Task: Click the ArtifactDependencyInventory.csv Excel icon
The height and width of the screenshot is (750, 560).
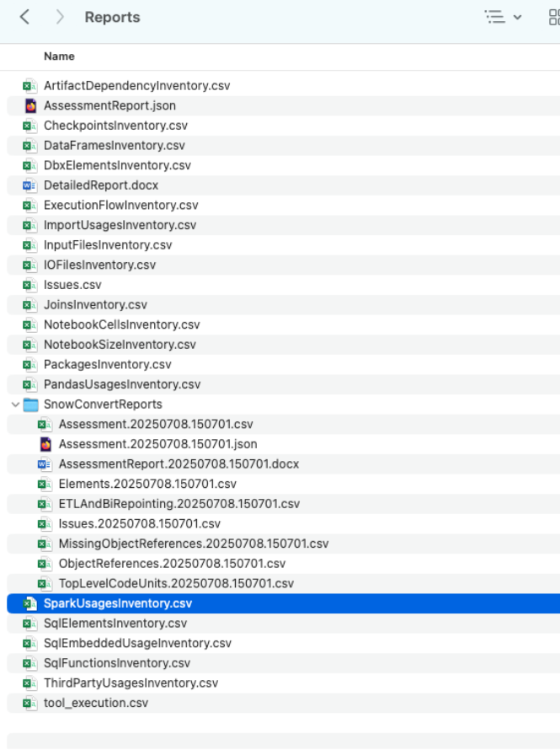Action: pyautogui.click(x=29, y=86)
